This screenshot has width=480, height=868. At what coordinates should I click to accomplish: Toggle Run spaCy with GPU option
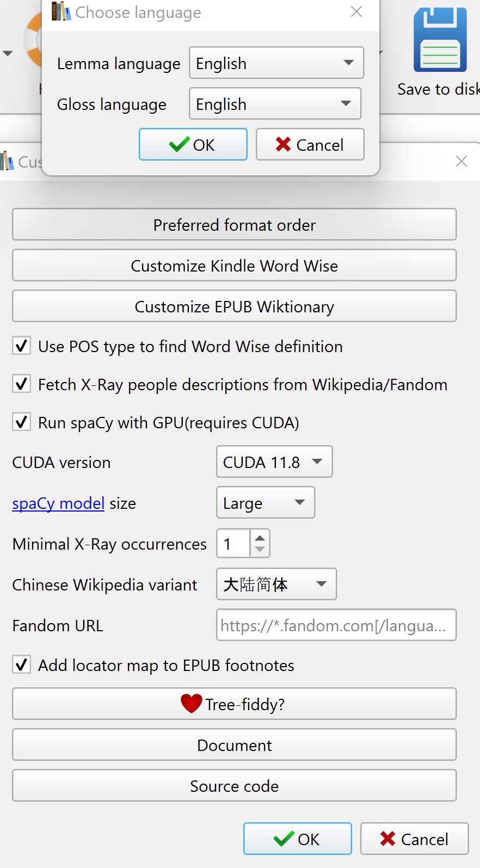(x=21, y=422)
